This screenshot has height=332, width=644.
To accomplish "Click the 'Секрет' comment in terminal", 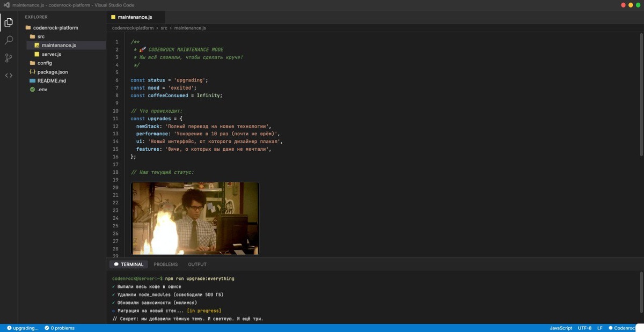I will pos(188,319).
